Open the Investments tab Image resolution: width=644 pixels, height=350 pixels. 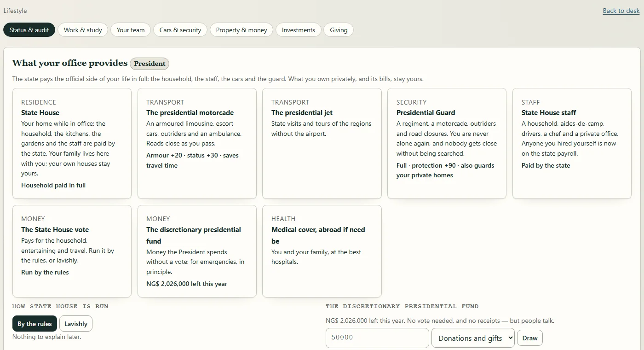(299, 30)
